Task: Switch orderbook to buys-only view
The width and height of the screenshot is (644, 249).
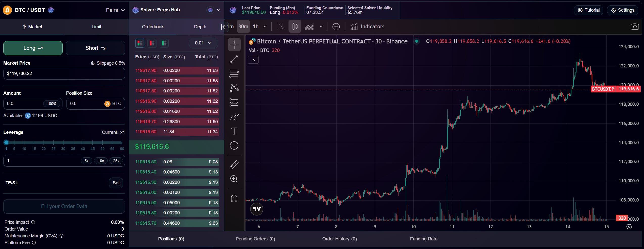Action: tap(164, 43)
